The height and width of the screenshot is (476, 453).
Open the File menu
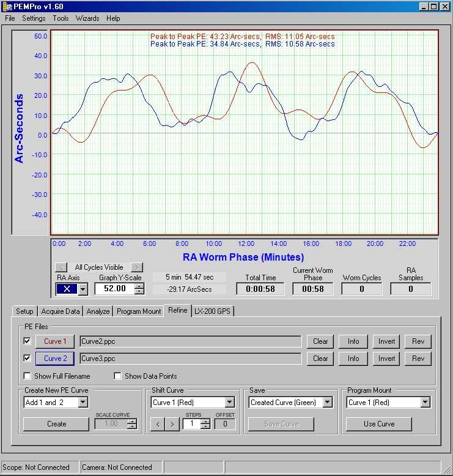pos(10,18)
